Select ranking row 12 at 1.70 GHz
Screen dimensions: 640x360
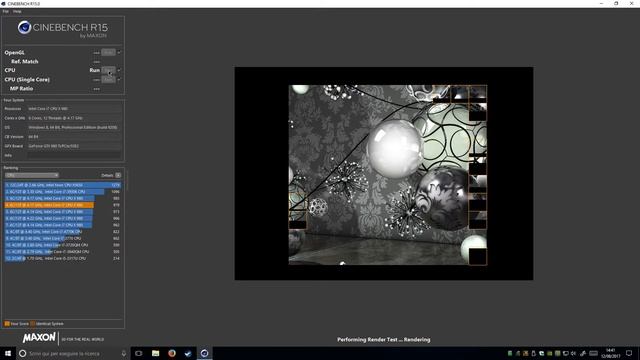(x=62, y=258)
